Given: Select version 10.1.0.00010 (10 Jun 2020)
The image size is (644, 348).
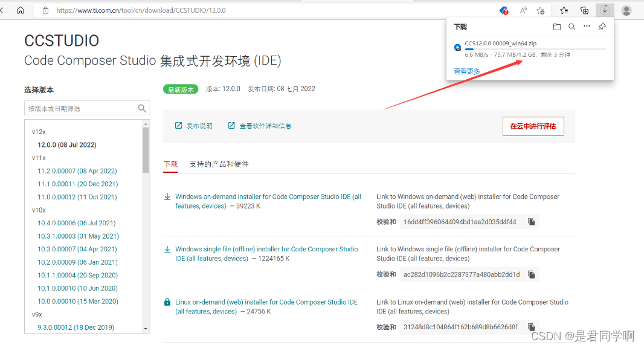Looking at the screenshot, I should (x=77, y=288).
